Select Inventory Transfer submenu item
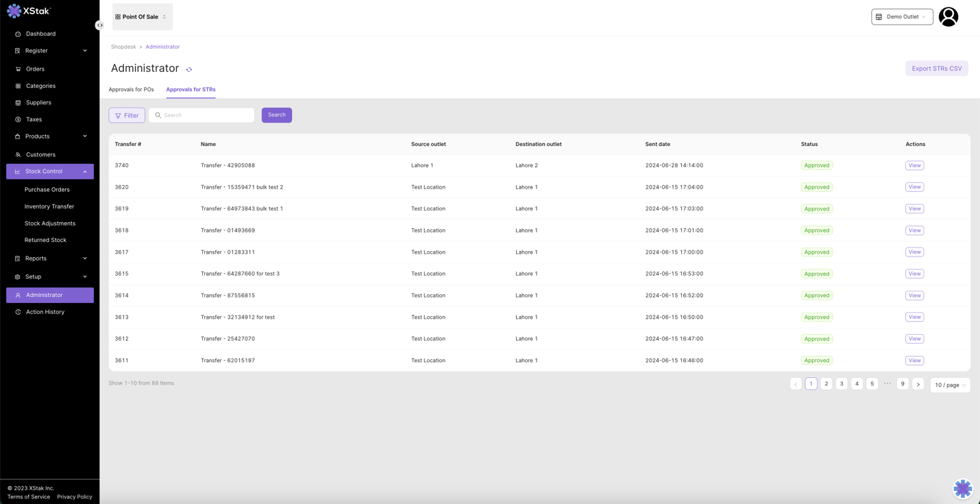This screenshot has width=980, height=504. pos(49,206)
